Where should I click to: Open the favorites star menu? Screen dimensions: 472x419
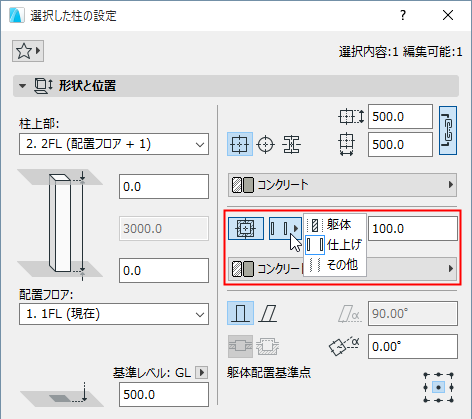28,51
